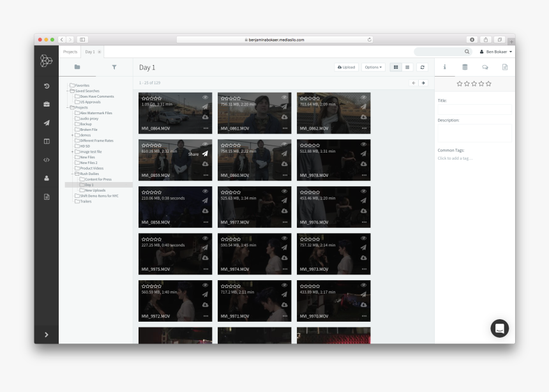
Task: Collapse the Rush Dailies folder tree
Action: (x=72, y=174)
